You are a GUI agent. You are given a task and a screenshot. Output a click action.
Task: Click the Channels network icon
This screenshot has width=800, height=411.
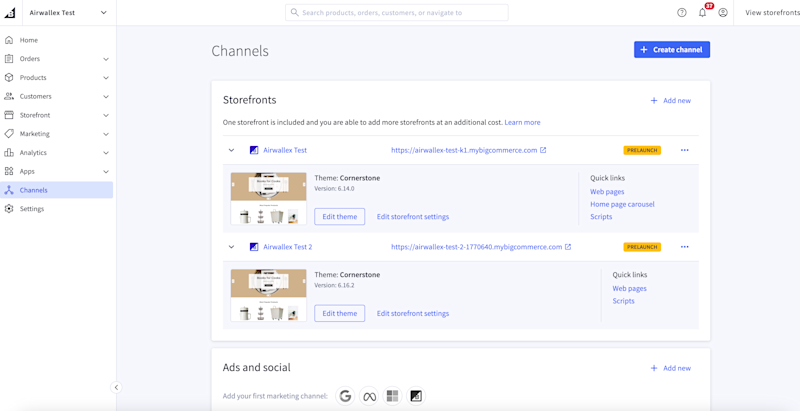[9, 190]
